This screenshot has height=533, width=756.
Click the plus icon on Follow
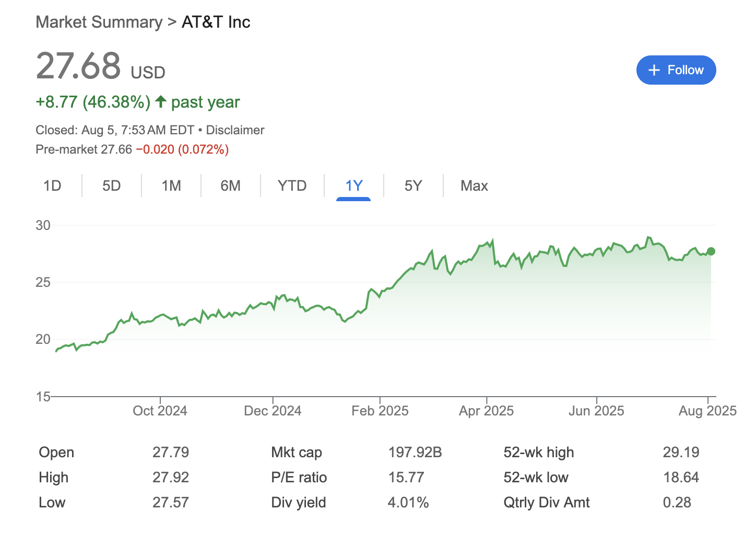[x=654, y=70]
